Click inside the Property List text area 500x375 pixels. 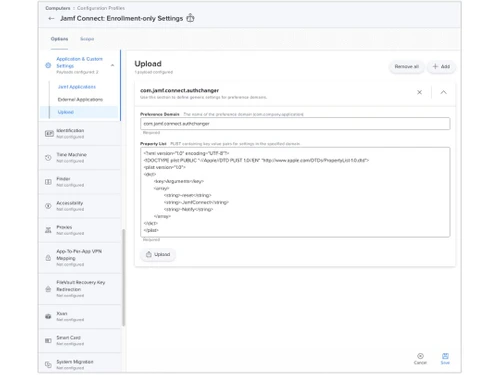coord(295,192)
